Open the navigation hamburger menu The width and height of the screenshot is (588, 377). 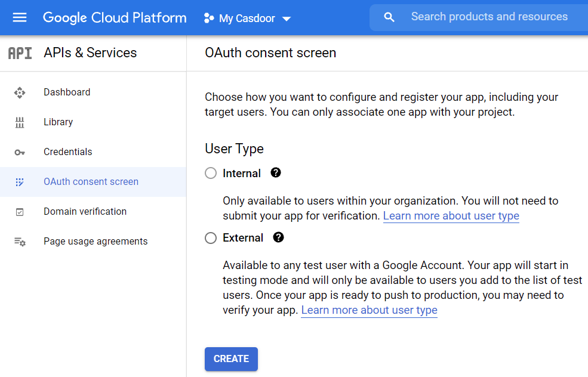20,17
